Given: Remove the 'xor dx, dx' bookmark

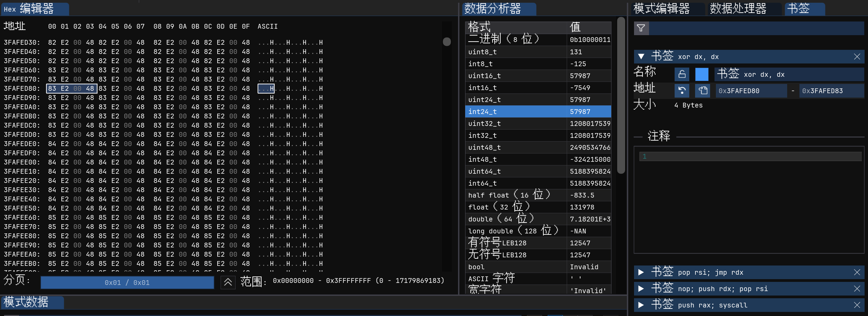Looking at the screenshot, I should point(857,57).
